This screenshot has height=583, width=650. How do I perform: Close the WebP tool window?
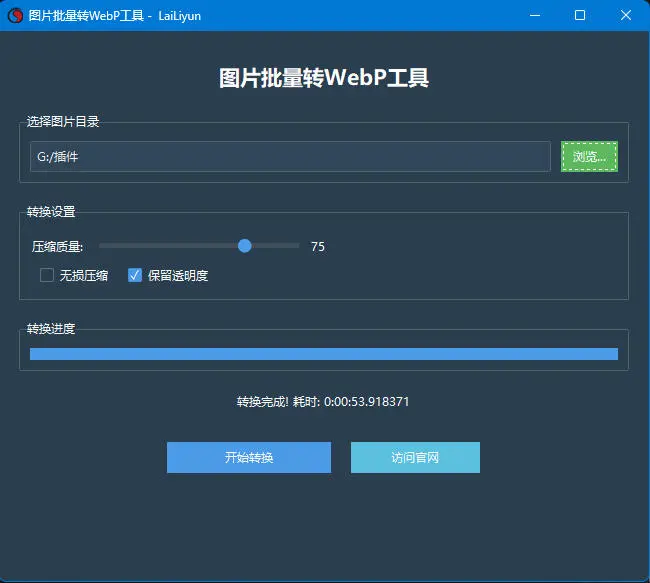(626, 15)
